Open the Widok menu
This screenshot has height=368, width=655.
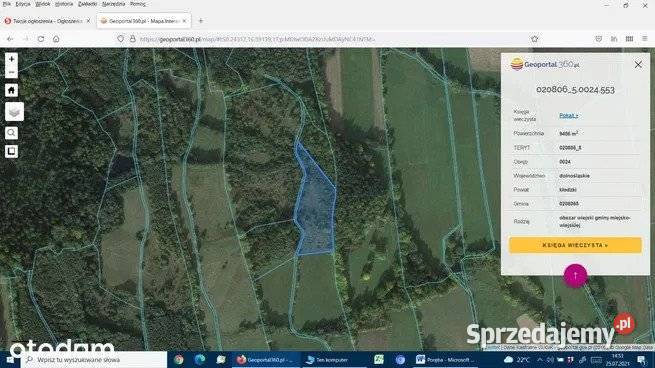(x=43, y=4)
